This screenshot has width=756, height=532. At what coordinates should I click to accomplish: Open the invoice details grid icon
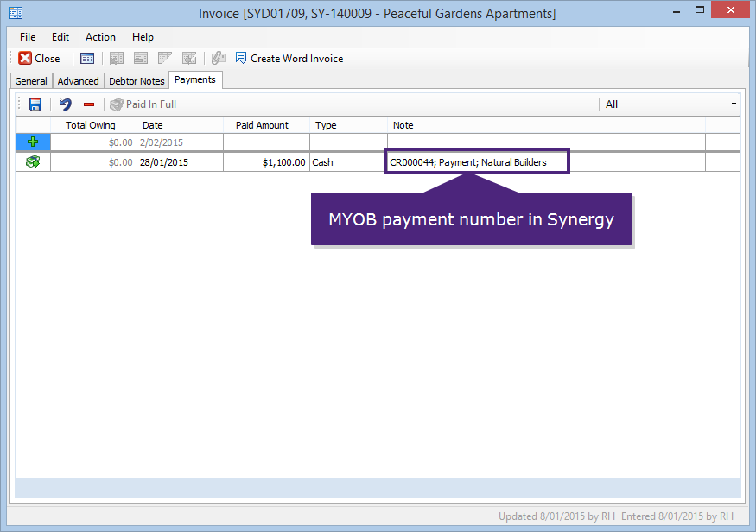click(x=86, y=58)
